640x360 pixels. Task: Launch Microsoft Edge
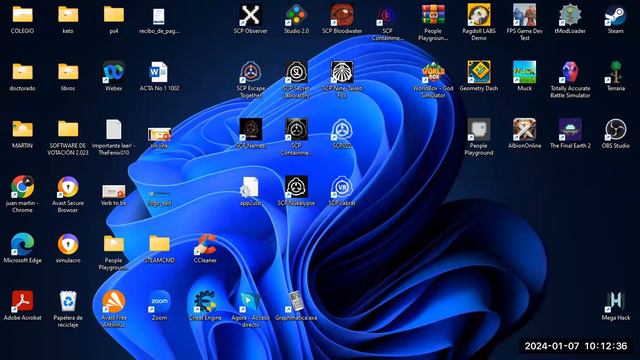click(x=22, y=244)
